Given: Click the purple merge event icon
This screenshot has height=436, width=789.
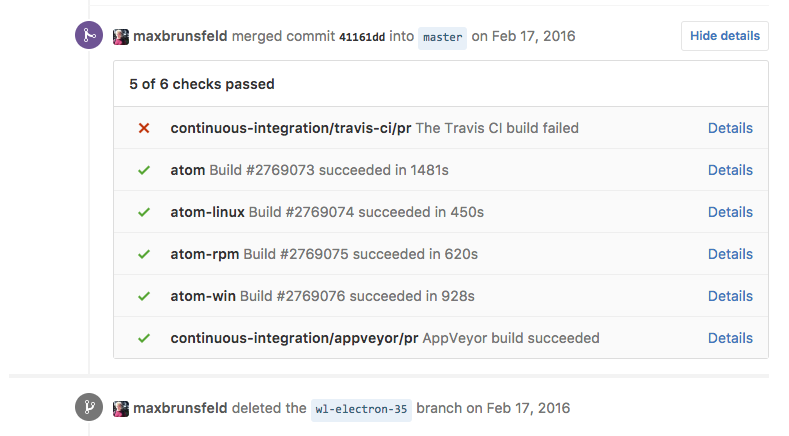Looking at the screenshot, I should 90,36.
